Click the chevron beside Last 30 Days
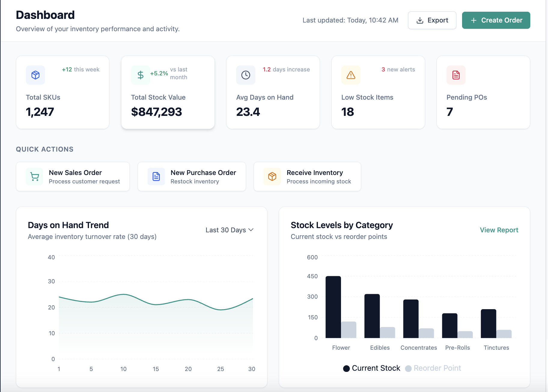 (x=251, y=230)
